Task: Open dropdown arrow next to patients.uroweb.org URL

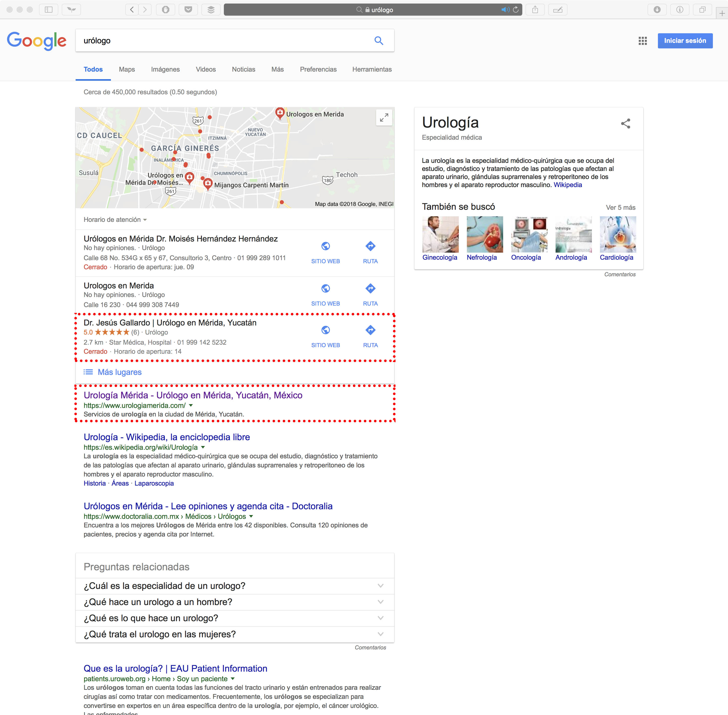Action: pos(232,679)
